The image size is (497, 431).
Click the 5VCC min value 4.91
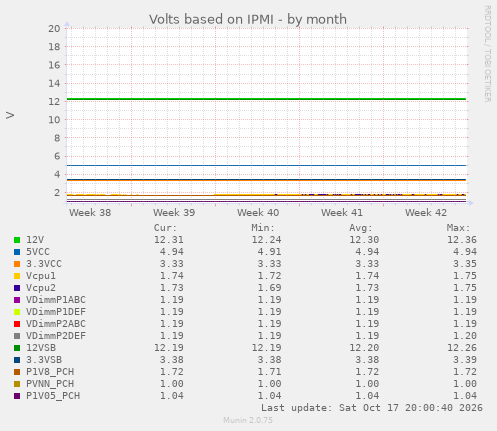[269, 252]
